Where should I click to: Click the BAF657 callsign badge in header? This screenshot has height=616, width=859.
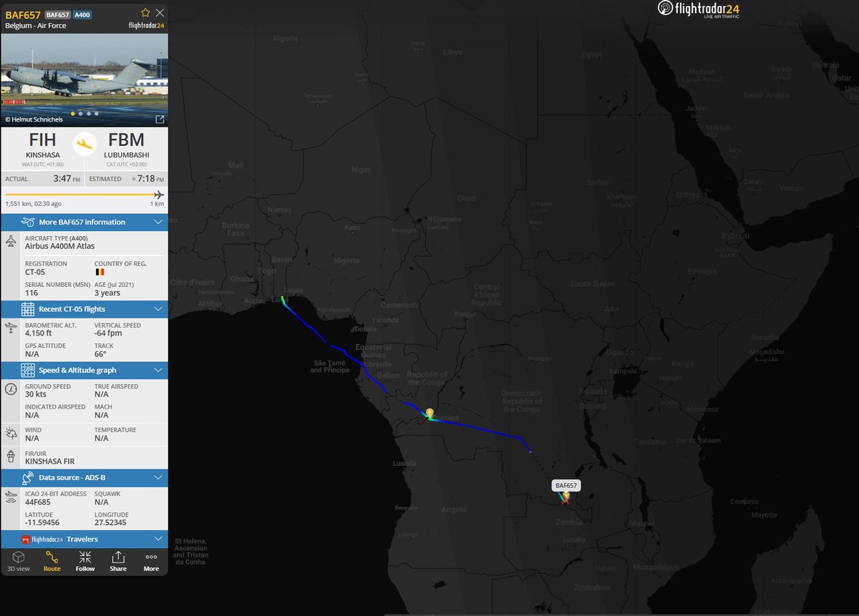tap(58, 14)
